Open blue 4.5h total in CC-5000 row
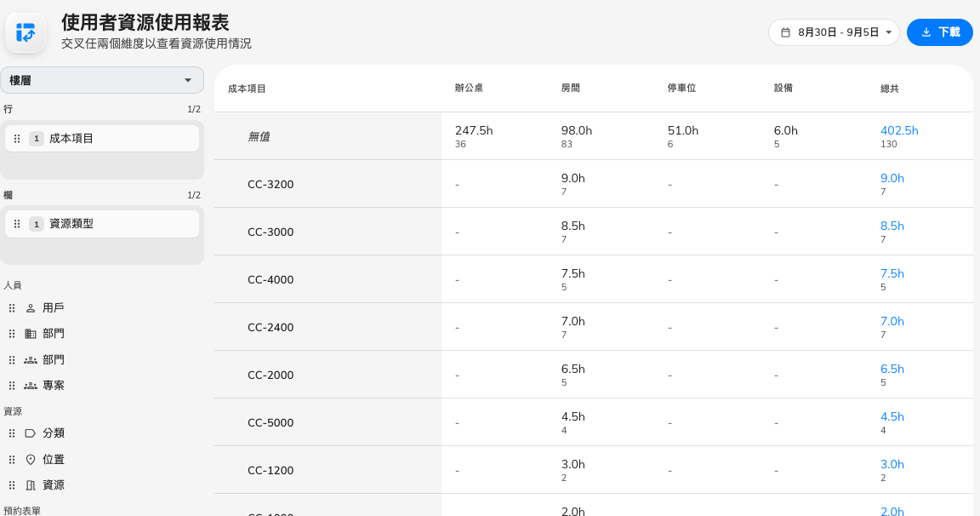 coord(892,416)
